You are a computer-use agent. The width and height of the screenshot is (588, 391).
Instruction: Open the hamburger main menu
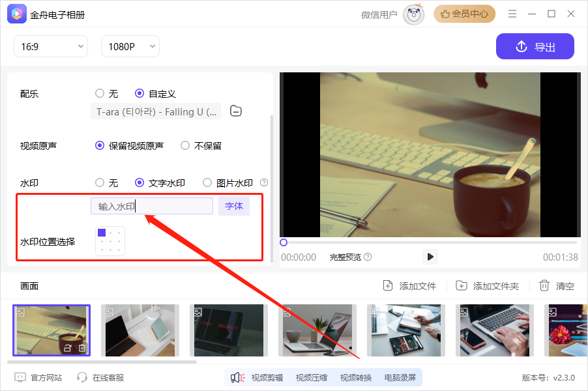[x=512, y=14]
